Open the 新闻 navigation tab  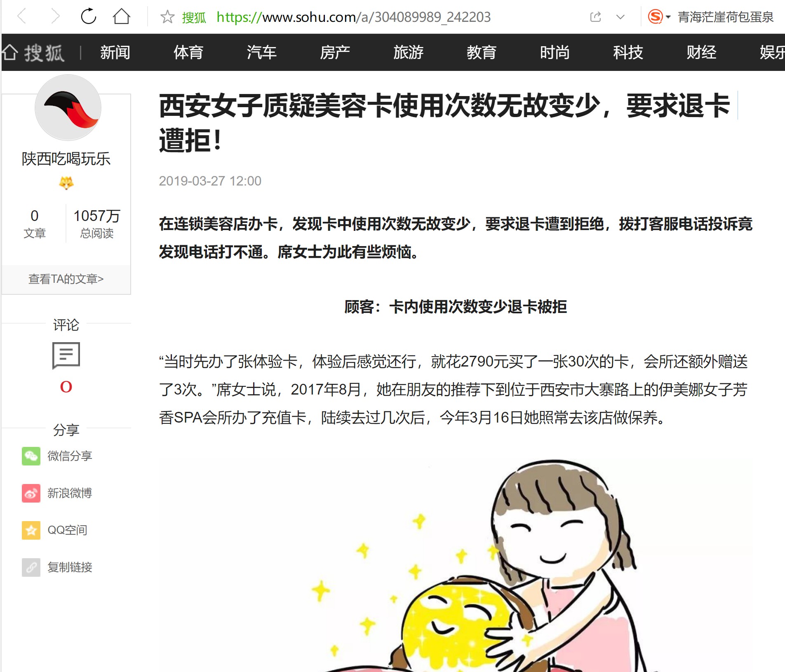coord(115,52)
